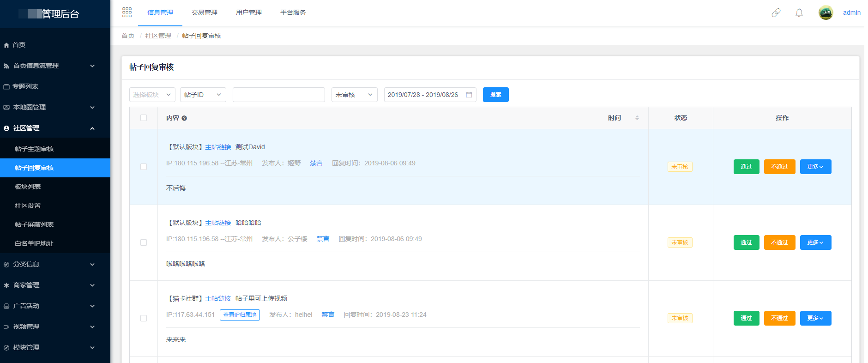Check the row with reply 啦咯啦咯啦咯
Screen dimensions: 868x363
coord(144,242)
